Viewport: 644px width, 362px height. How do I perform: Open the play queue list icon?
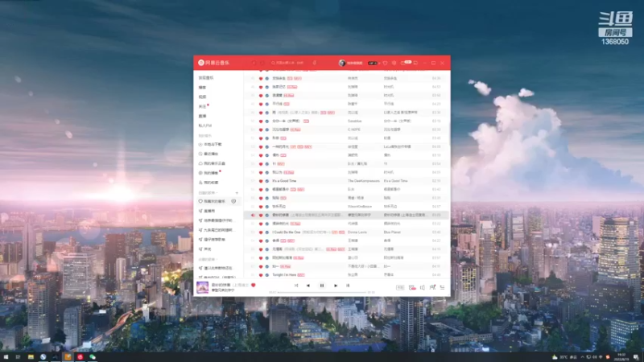point(442,288)
